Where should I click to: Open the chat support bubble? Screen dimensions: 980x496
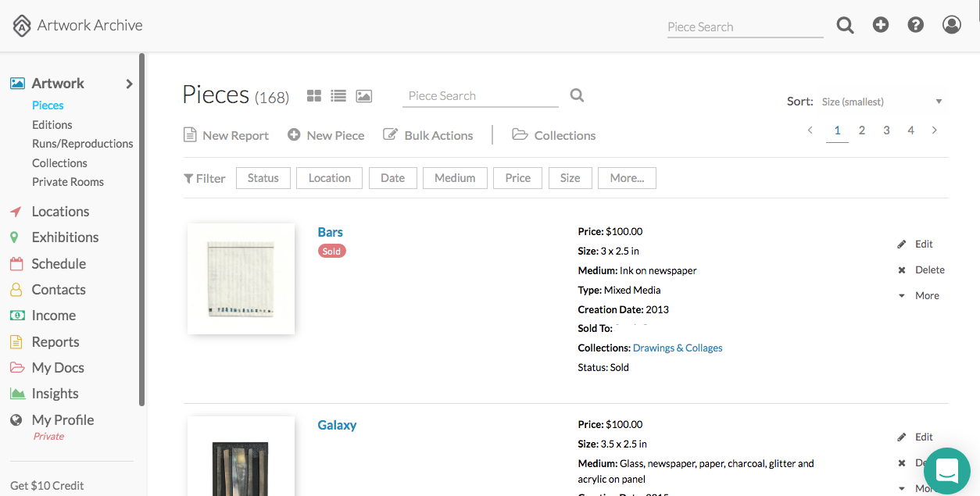point(946,471)
